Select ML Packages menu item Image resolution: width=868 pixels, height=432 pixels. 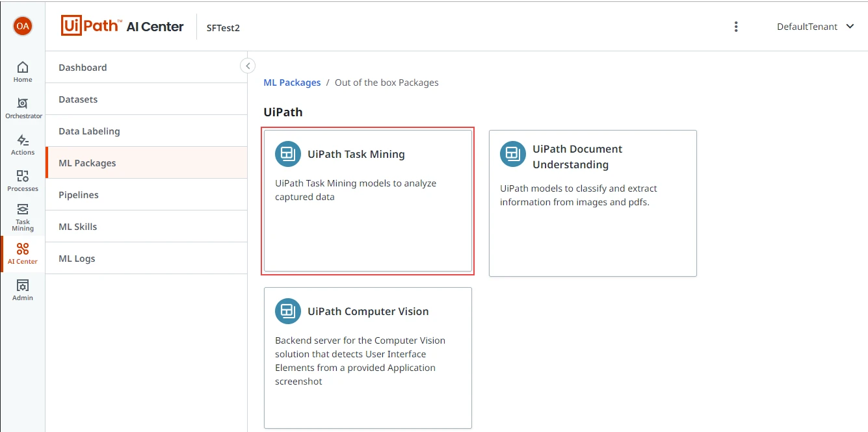[146, 163]
